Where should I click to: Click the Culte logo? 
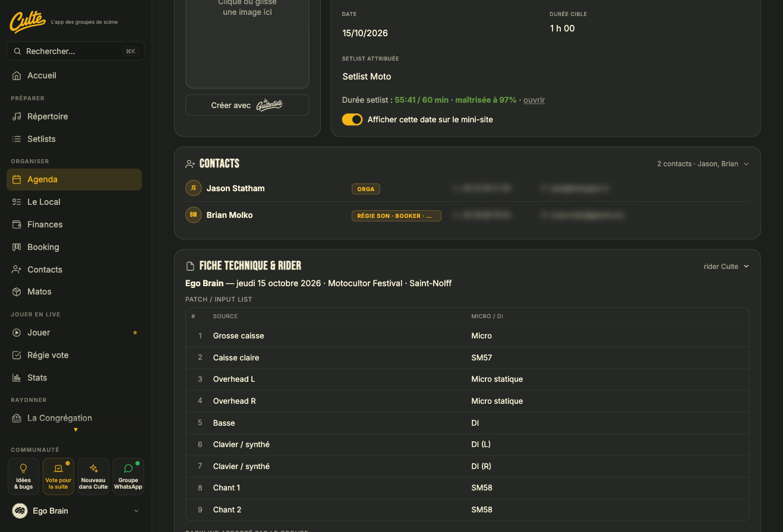[x=27, y=22]
